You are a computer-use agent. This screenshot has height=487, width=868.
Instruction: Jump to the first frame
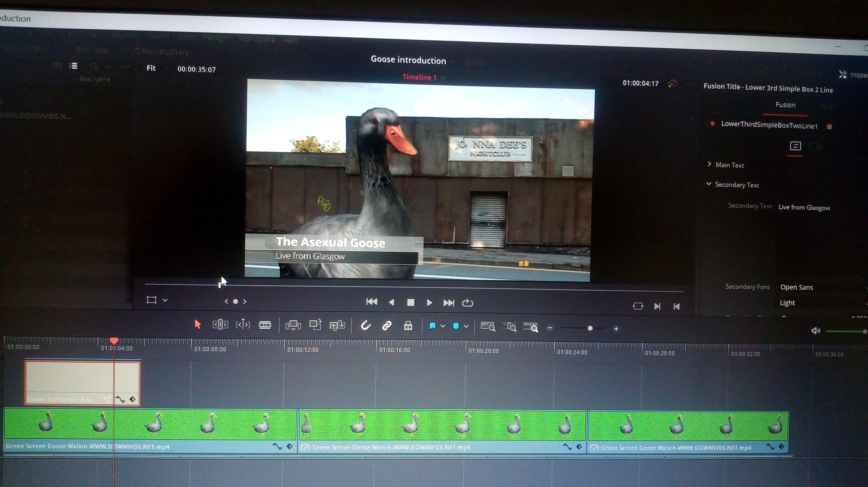click(372, 302)
